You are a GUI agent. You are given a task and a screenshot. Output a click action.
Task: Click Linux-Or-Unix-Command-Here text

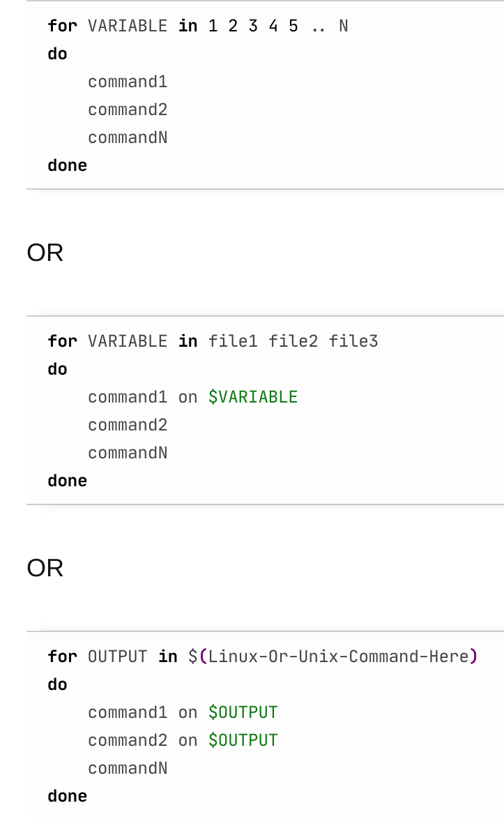tap(338, 656)
